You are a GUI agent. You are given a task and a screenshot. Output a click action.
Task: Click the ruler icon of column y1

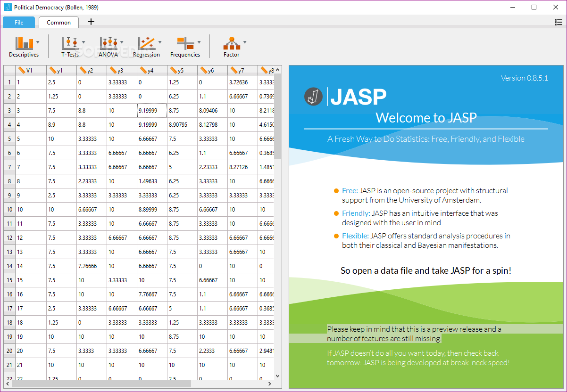point(53,70)
